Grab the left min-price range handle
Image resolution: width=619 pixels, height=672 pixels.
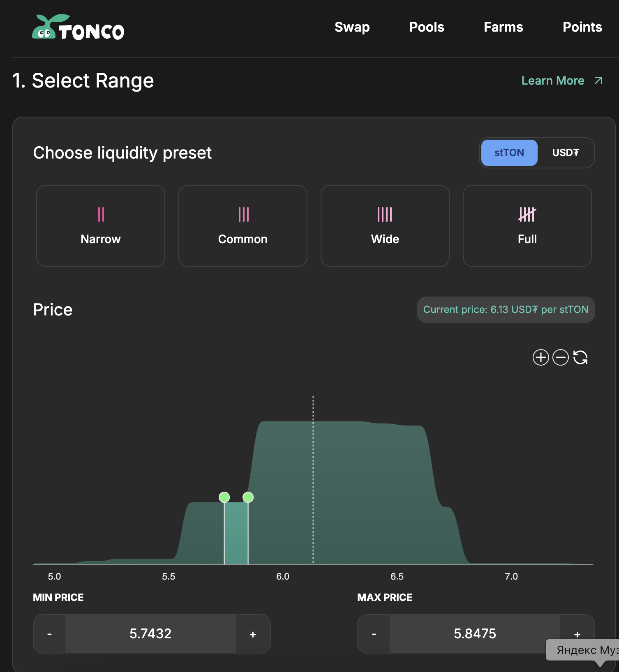pyautogui.click(x=224, y=497)
